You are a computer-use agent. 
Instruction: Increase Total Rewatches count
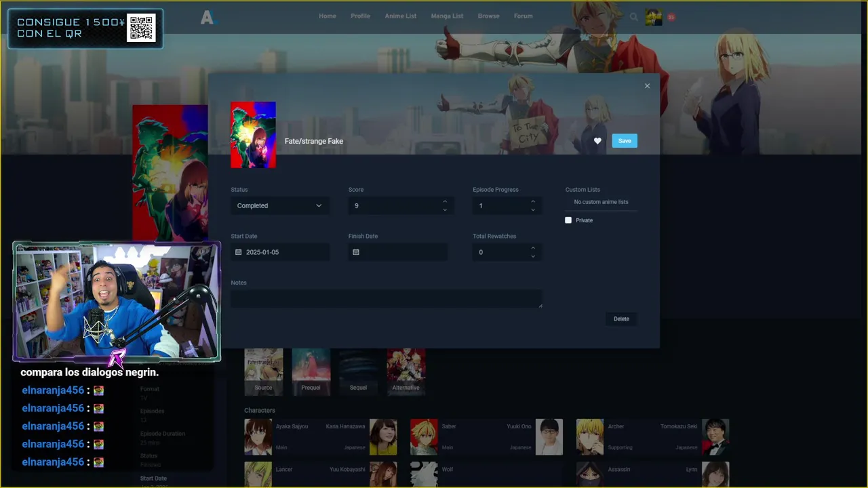coord(533,248)
